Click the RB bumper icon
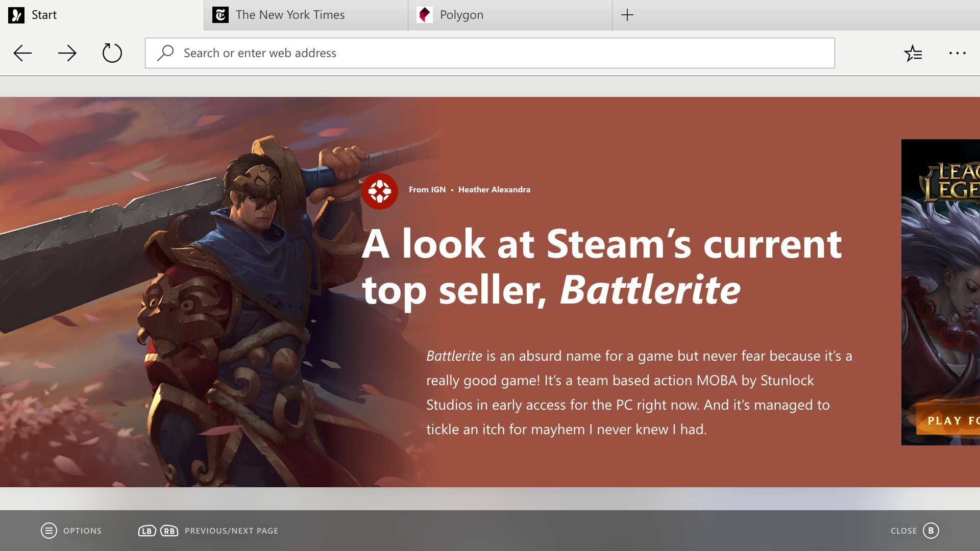The height and width of the screenshot is (551, 980). [x=169, y=531]
